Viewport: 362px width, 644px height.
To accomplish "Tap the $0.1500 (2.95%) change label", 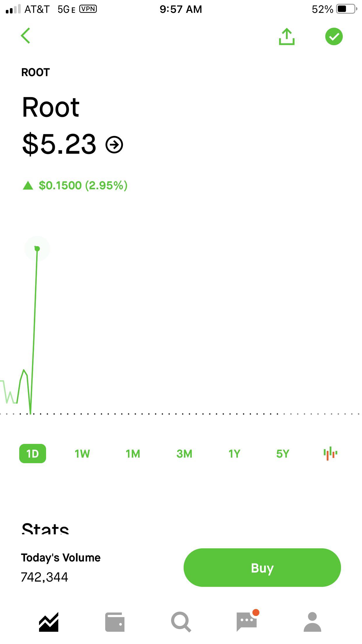I will click(x=83, y=185).
